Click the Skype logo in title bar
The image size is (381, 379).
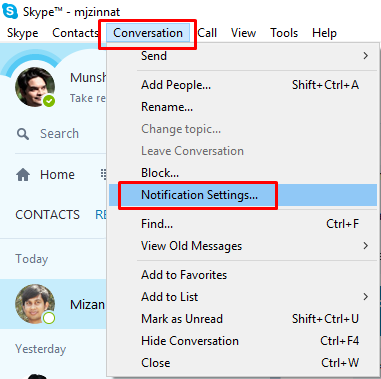point(10,11)
